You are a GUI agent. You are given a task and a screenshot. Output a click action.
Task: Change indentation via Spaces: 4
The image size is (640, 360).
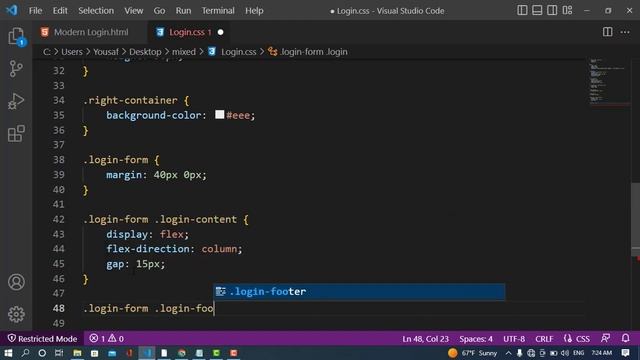(476, 339)
